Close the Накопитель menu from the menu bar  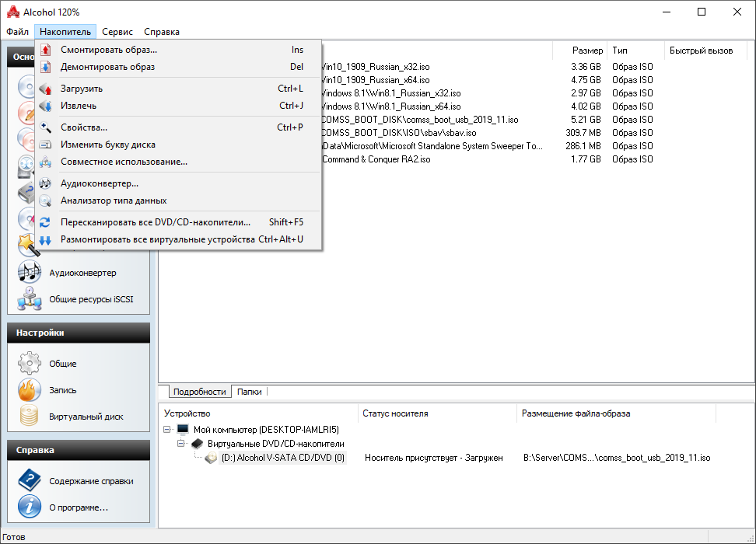pos(65,32)
